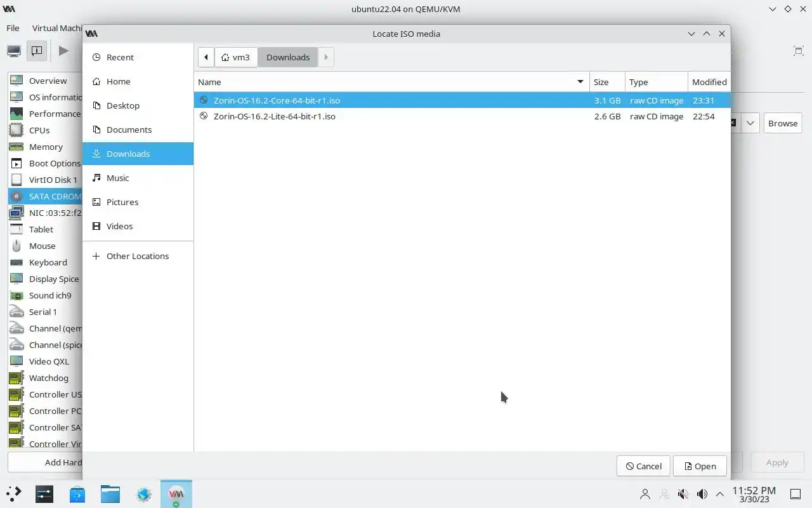Screen dimensions: 812x508
Task: Go to vm3 home path button
Action: pos(235,57)
